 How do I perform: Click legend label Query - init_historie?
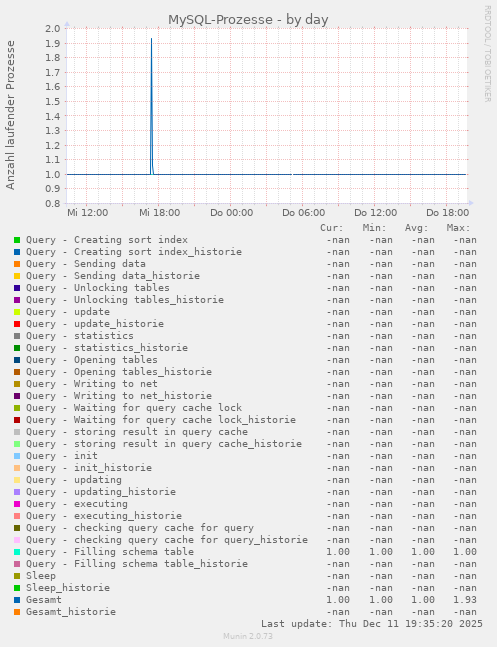click(x=89, y=468)
